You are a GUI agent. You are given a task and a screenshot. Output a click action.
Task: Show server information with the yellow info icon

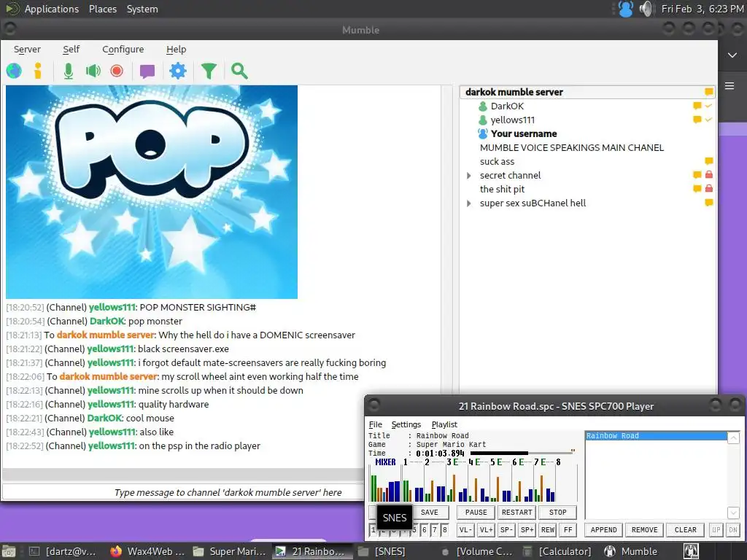[x=38, y=71]
